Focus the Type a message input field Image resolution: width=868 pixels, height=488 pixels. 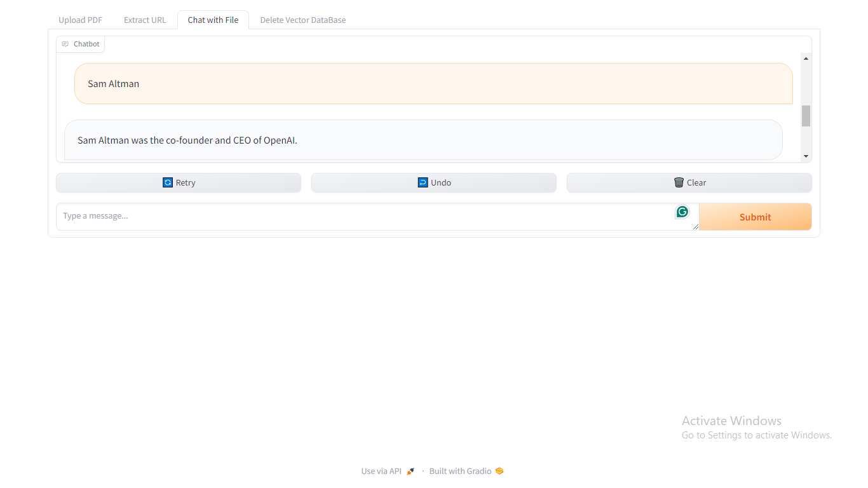(377, 217)
